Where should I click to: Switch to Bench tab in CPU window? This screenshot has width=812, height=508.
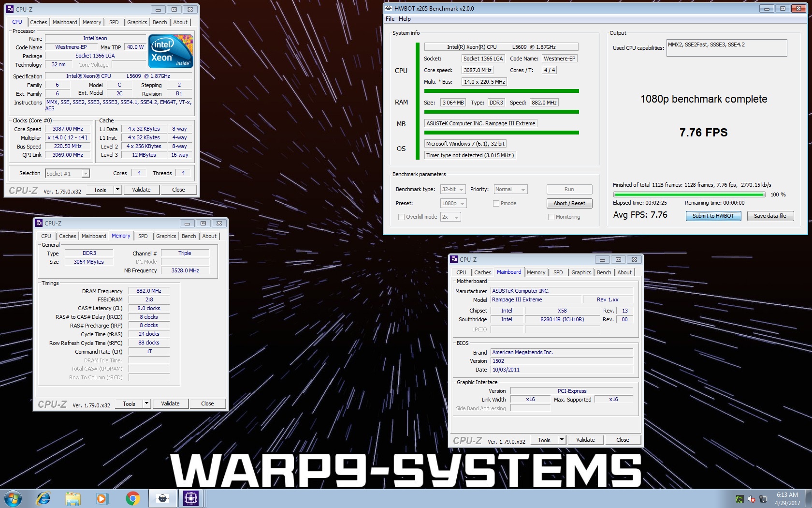160,22
